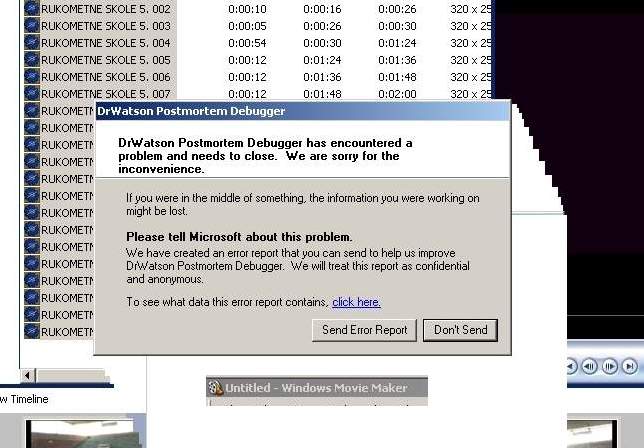This screenshot has width=644, height=448.
Task: Click end time 0:00:26 in clip 002 row
Action: coord(397,9)
